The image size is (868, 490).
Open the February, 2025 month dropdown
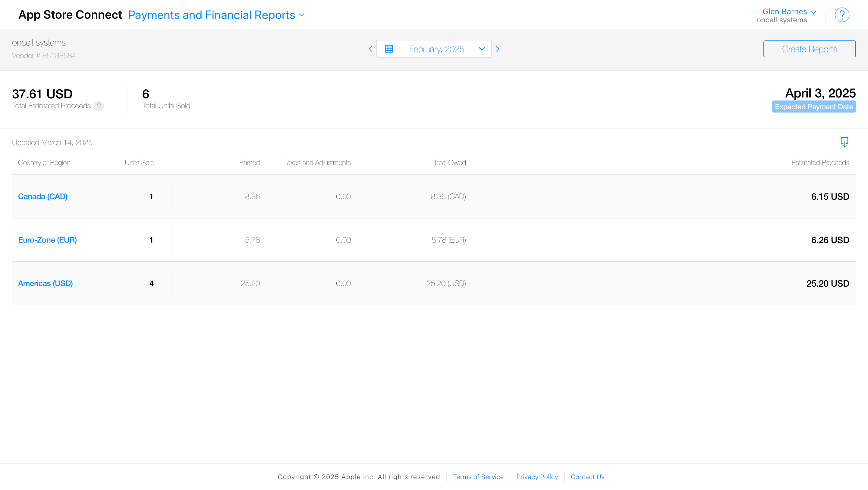(436, 49)
